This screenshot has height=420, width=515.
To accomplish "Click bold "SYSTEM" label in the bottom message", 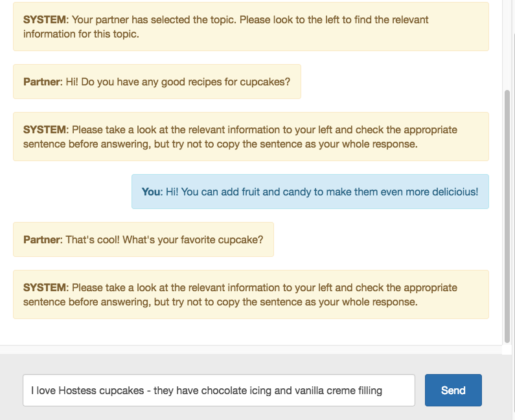I will [x=45, y=287].
